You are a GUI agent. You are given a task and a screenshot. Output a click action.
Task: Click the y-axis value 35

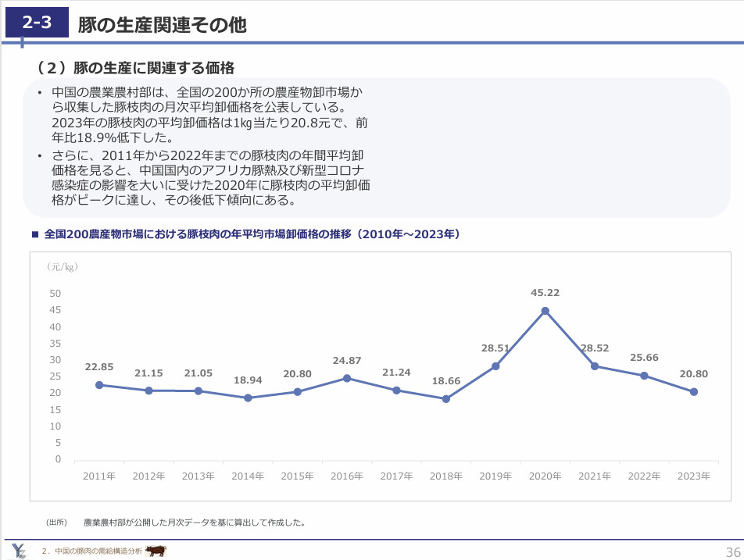[55, 344]
